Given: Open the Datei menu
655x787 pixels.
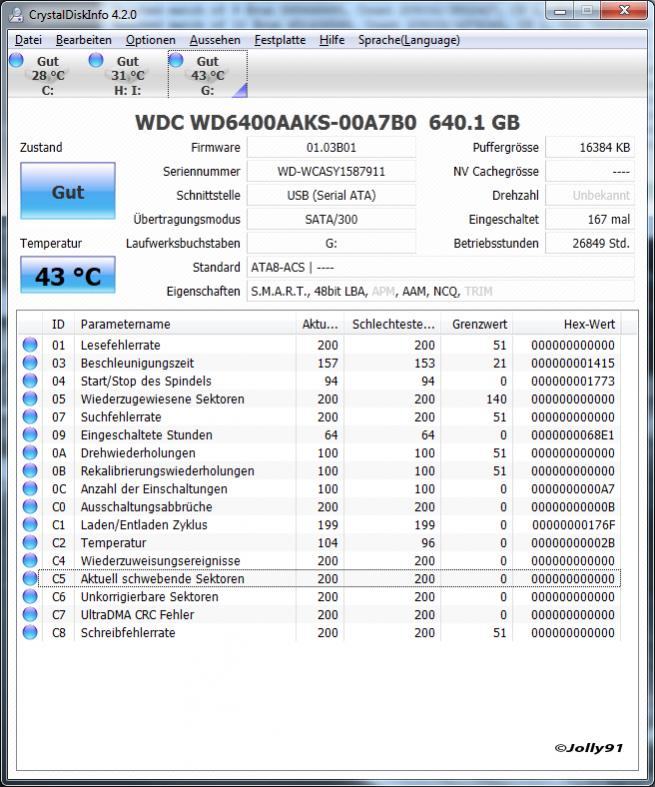Looking at the screenshot, I should pyautogui.click(x=28, y=40).
